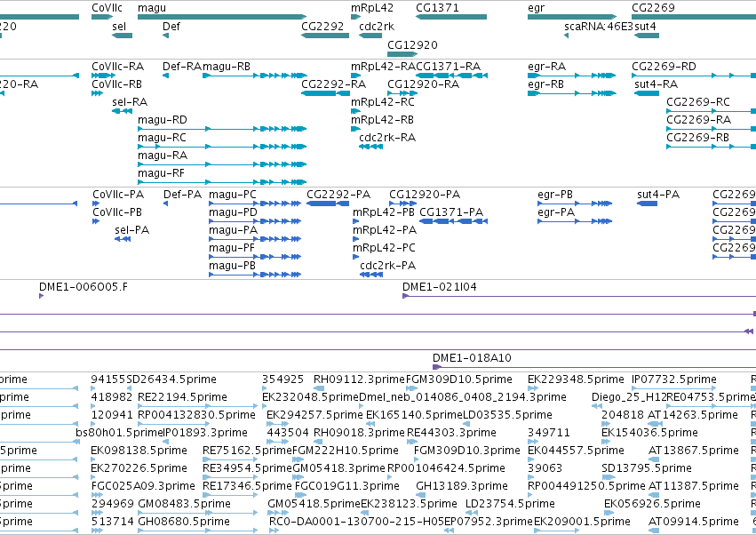Click the CG2292 gene label
Viewport: 756px width, 535px height.
click(x=322, y=26)
